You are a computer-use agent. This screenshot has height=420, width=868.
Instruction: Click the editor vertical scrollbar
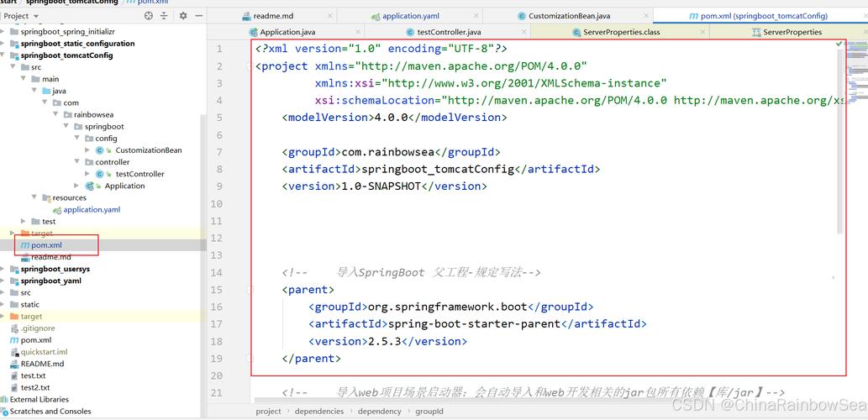[840, 143]
